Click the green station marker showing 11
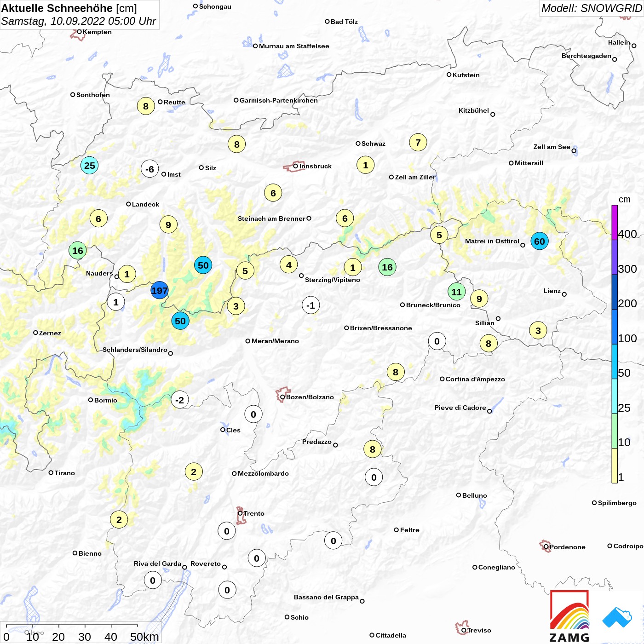The width and height of the screenshot is (644, 644). pyautogui.click(x=456, y=292)
